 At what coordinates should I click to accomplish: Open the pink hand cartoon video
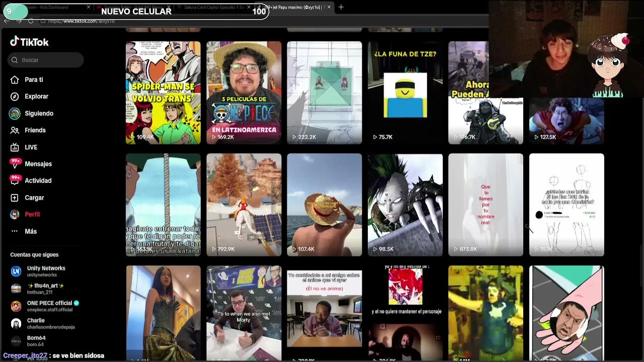tap(567, 313)
